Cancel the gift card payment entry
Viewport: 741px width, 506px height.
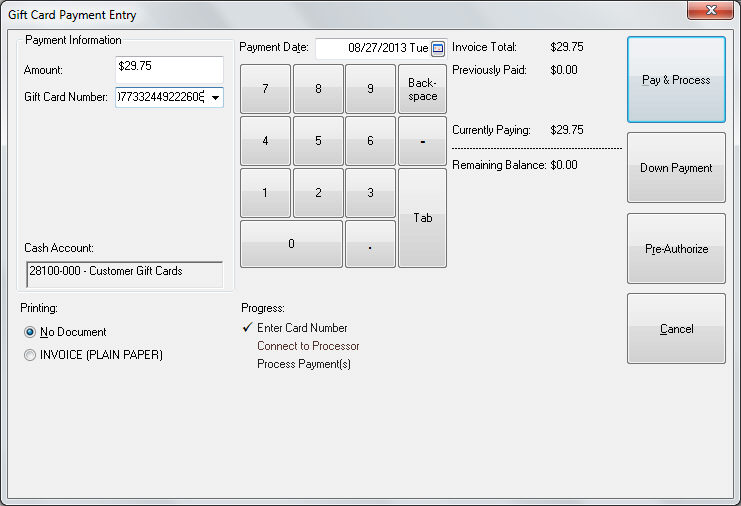coord(676,329)
